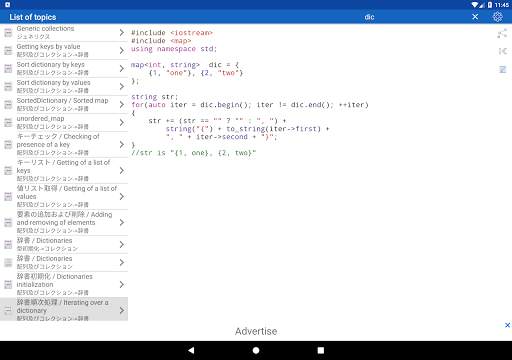Image resolution: width=512 pixels, height=360 pixels.
Task: Tap the Android back navigation button
Action: [191, 350]
